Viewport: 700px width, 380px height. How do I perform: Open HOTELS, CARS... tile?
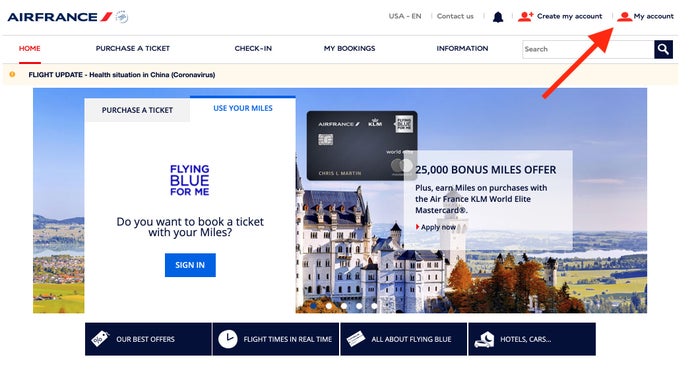532,339
